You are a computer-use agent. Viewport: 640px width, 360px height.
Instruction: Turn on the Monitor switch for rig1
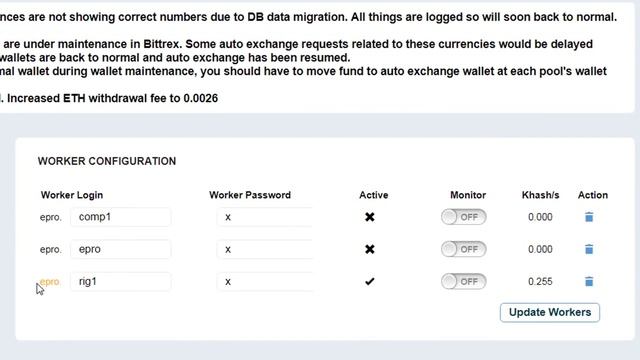pyautogui.click(x=463, y=281)
